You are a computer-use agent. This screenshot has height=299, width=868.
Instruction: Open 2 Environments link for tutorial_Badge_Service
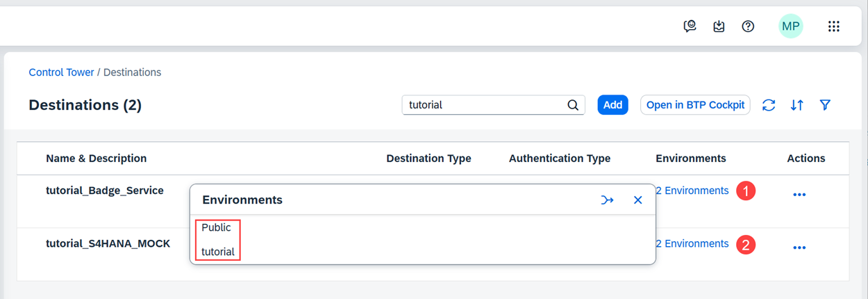[692, 191]
